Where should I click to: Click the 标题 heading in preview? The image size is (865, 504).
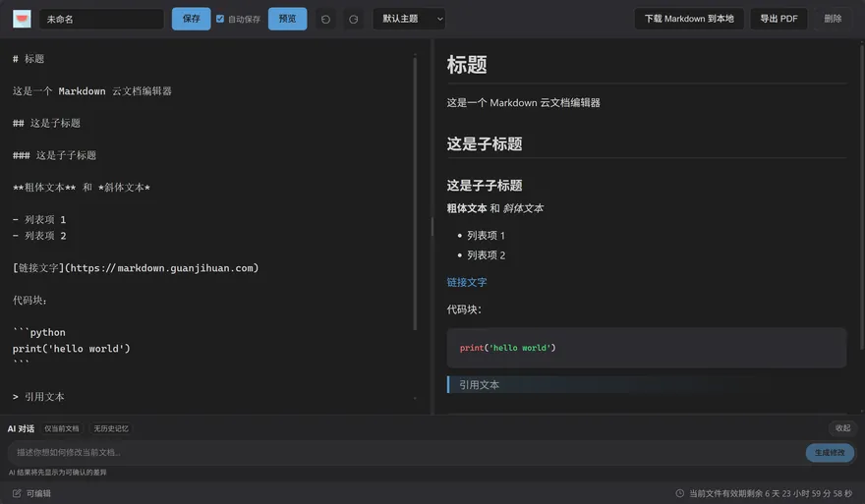pyautogui.click(x=467, y=65)
